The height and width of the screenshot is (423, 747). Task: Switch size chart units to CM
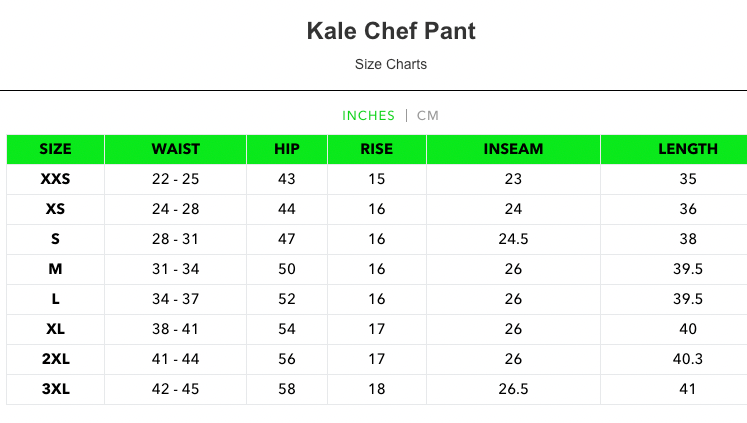pyautogui.click(x=428, y=115)
